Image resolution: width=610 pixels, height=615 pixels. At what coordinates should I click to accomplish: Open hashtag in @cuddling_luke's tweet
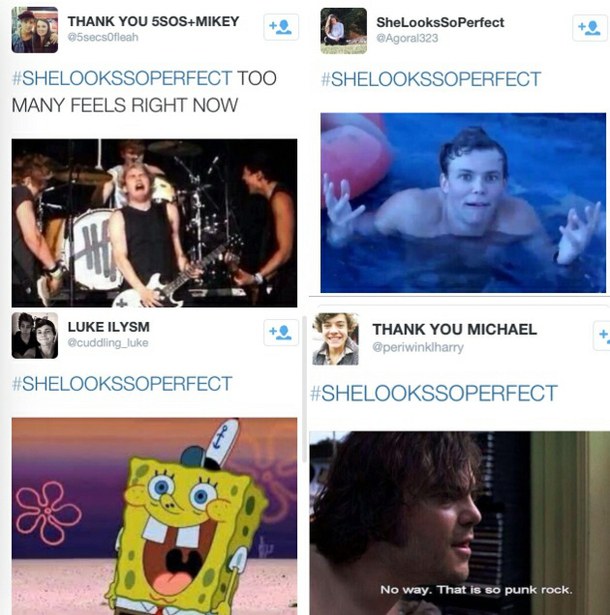coord(122,384)
